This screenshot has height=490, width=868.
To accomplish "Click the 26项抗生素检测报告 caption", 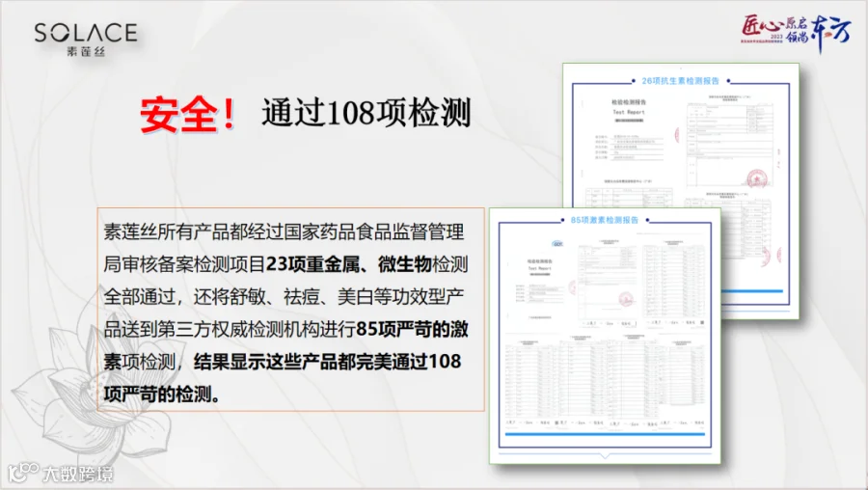I will pos(680,81).
